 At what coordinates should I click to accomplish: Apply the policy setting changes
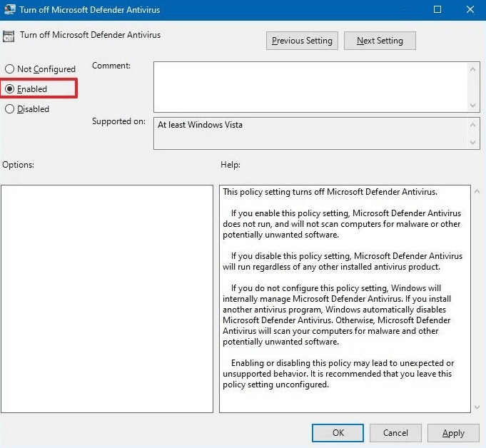453,433
